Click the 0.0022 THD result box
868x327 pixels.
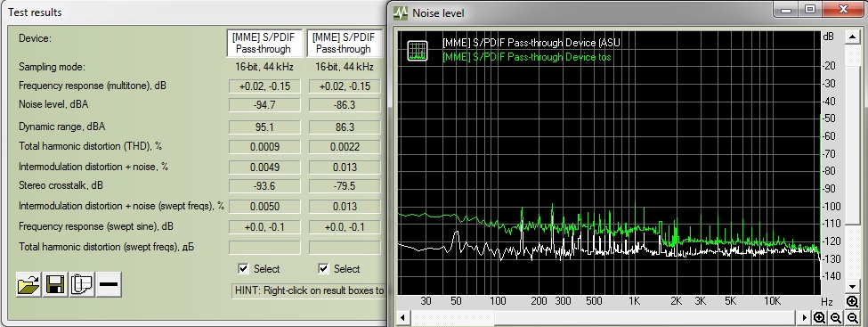(345, 147)
